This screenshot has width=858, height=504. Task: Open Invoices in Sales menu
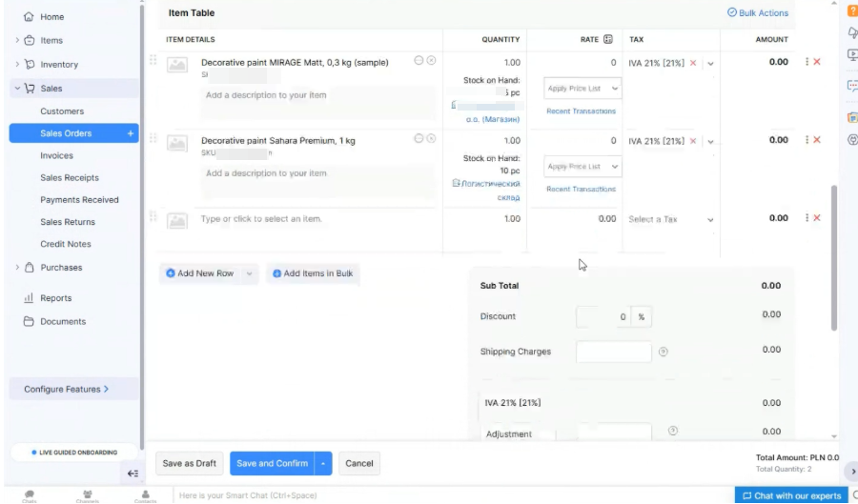56,155
